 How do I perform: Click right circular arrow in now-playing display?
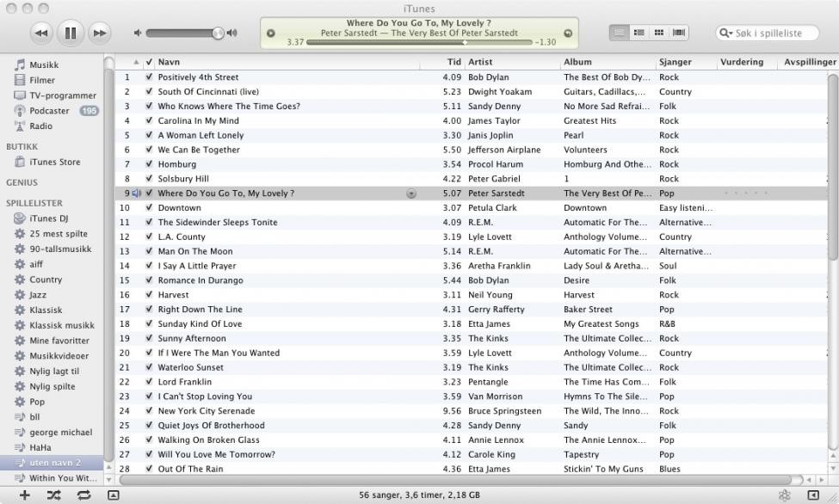[568, 34]
